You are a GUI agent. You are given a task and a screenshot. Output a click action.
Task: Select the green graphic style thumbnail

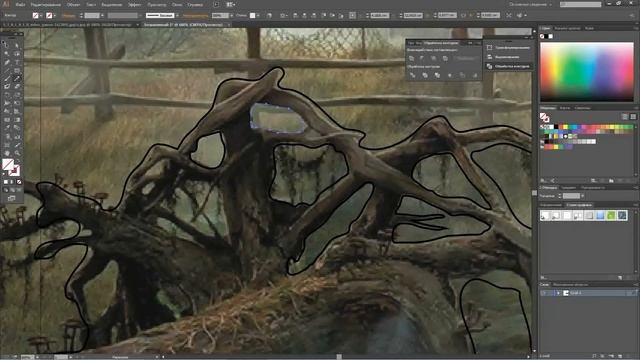[611, 216]
